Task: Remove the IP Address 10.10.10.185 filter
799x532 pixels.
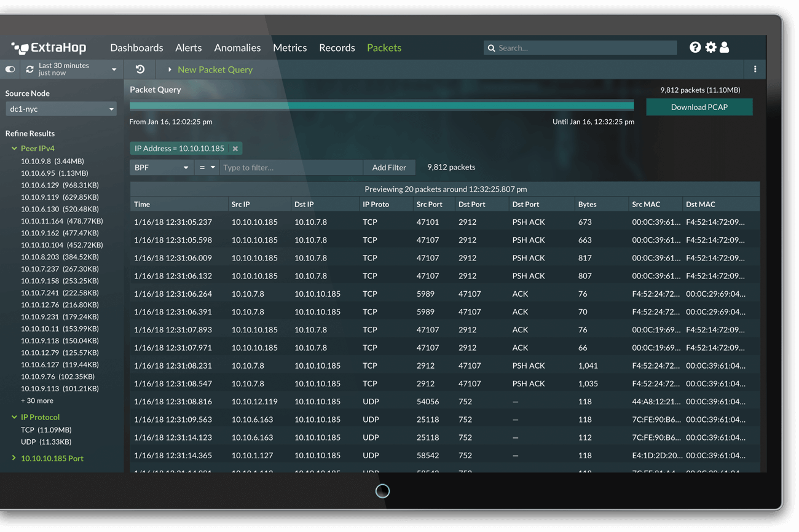Action: point(235,149)
